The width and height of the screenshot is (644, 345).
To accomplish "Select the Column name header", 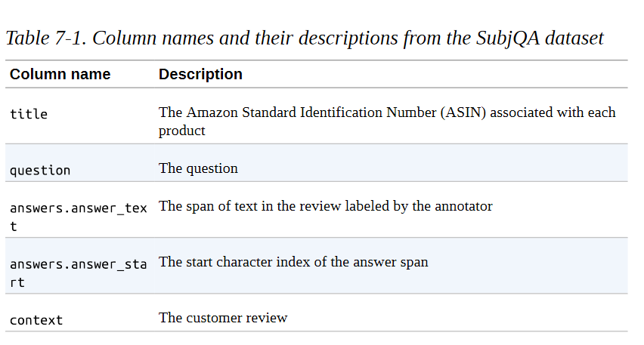I will pyautogui.click(x=60, y=74).
